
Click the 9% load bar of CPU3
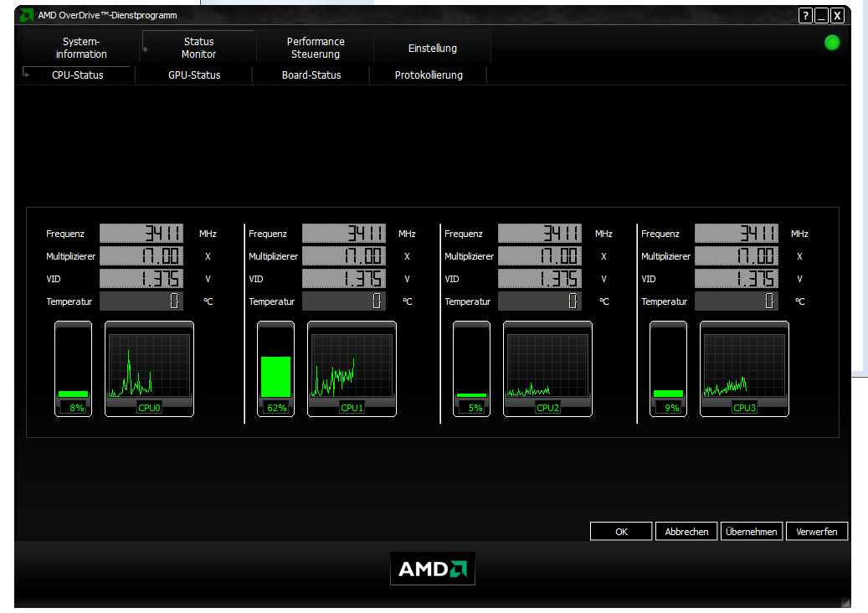pyautogui.click(x=668, y=368)
